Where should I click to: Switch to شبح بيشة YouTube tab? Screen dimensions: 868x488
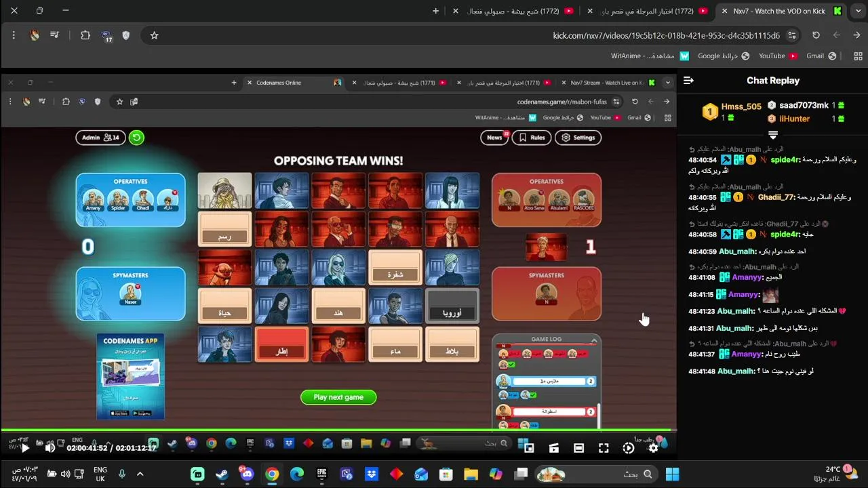click(514, 11)
